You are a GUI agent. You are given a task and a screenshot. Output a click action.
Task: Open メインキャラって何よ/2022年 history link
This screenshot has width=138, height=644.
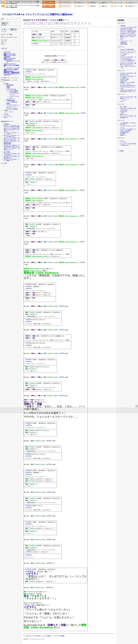pyautogui.click(x=128, y=28)
